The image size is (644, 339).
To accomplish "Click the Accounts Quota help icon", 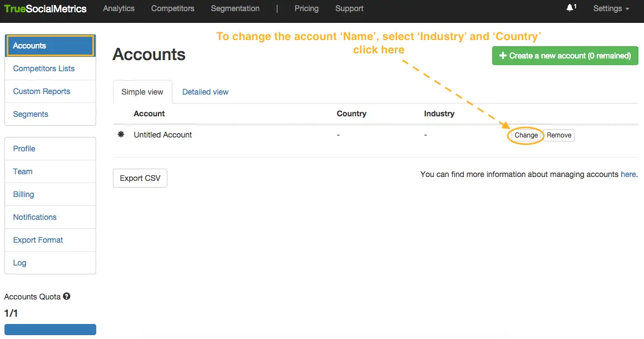I will (67, 297).
